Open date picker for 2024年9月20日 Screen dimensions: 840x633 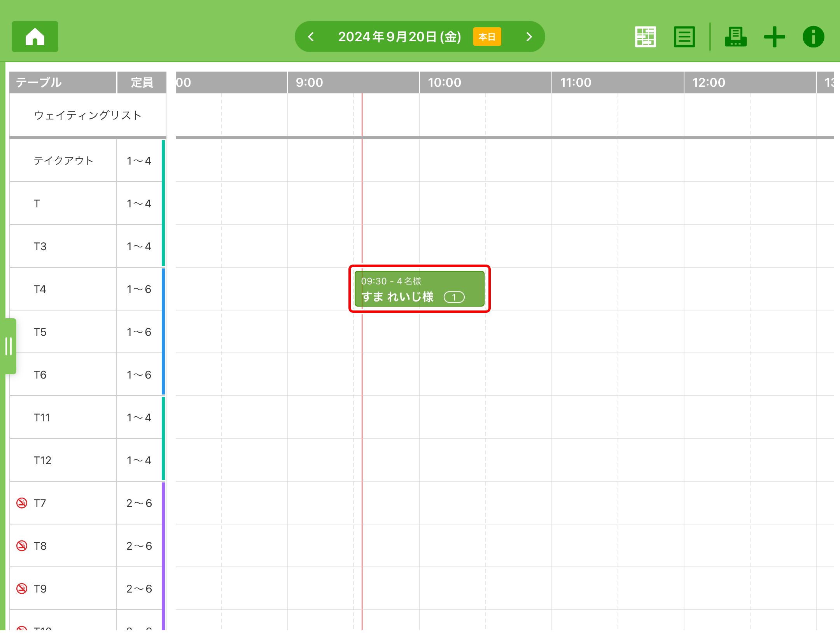pos(399,37)
